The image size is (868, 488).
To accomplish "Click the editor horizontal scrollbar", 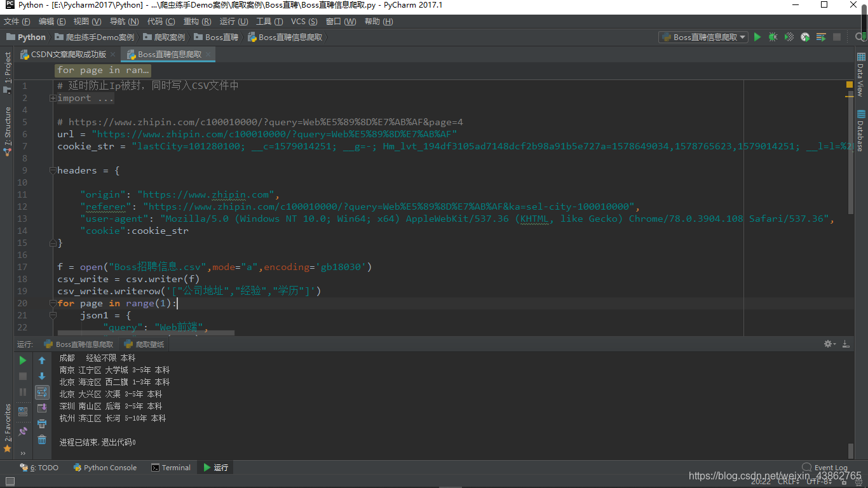I will 146,332.
